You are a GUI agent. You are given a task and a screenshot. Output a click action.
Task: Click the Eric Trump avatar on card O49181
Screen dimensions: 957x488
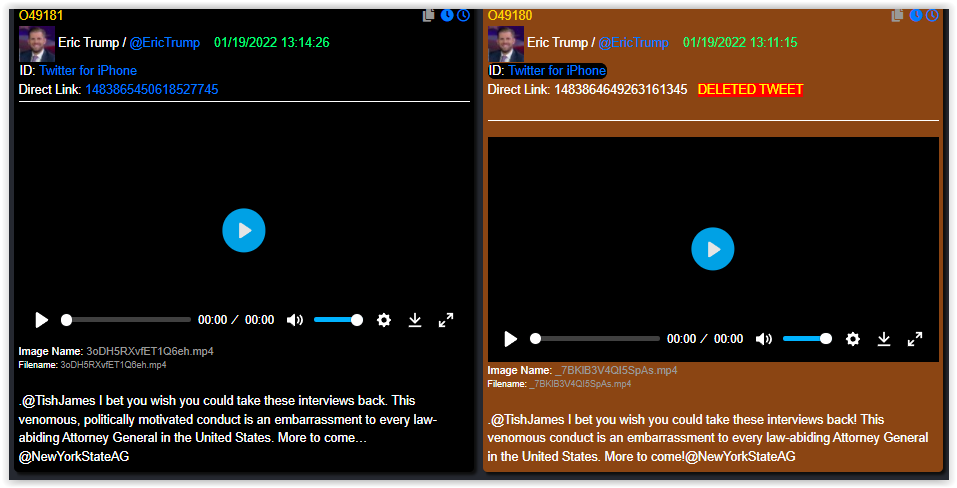coord(37,43)
